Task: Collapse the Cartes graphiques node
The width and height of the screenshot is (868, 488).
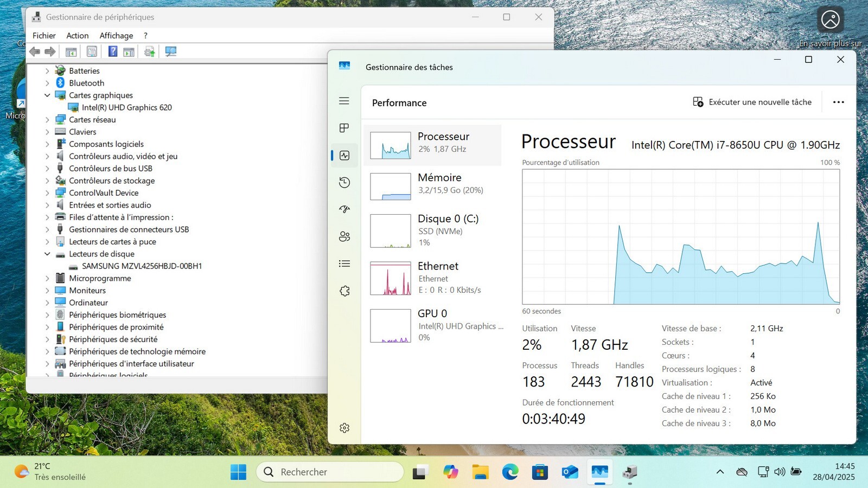Action: tap(47, 95)
